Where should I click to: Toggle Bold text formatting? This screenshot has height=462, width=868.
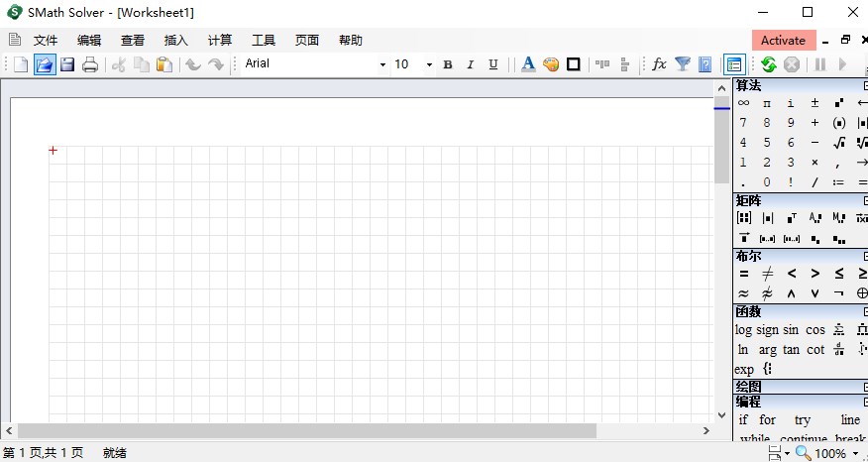click(447, 64)
